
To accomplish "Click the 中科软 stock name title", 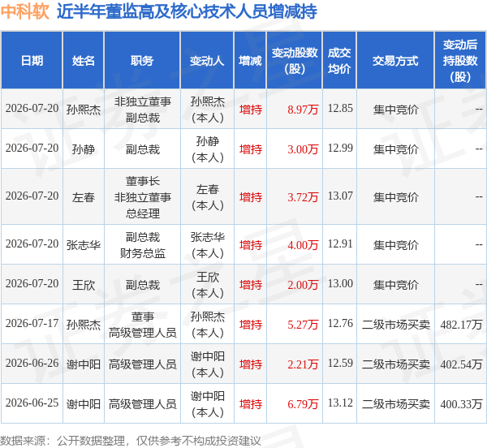I will (25, 11).
